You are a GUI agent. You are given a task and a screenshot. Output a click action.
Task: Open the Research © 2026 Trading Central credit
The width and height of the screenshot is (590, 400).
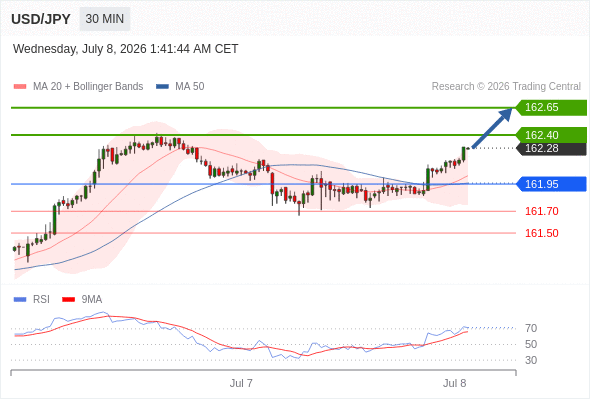pos(506,87)
